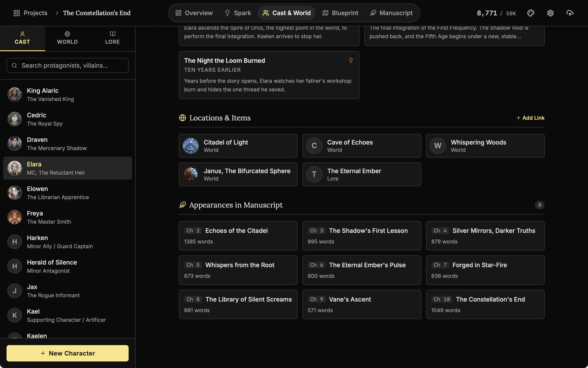This screenshot has width=588, height=368.
Task: Click the Cave of Echoes letter icon
Action: (314, 146)
